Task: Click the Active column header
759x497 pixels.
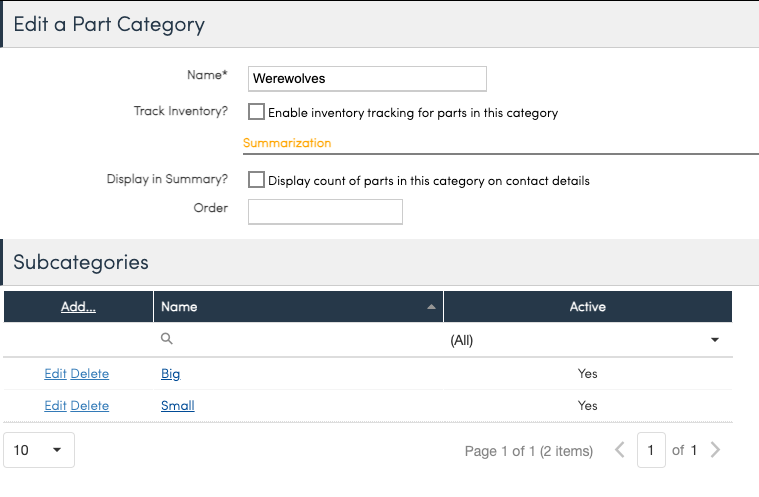Action: [x=587, y=307]
